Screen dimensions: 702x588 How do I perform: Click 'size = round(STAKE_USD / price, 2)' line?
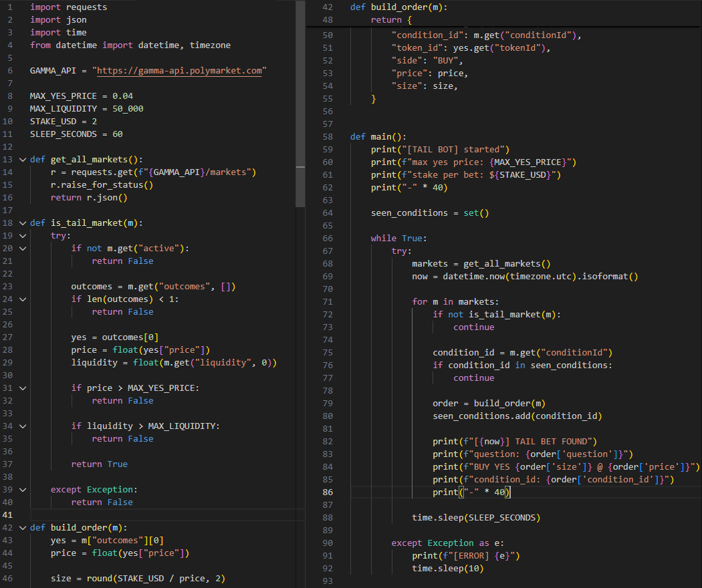pyautogui.click(x=138, y=579)
